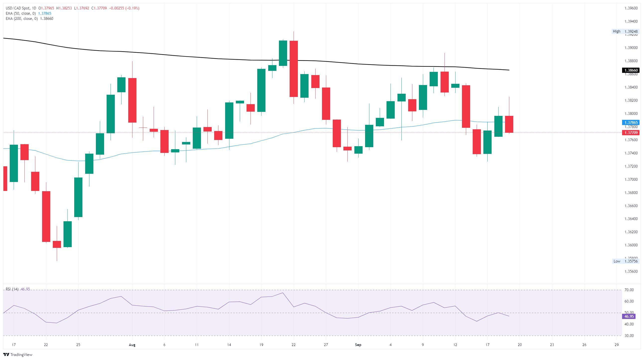
Task: Click the TradingView logo
Action: [18, 355]
